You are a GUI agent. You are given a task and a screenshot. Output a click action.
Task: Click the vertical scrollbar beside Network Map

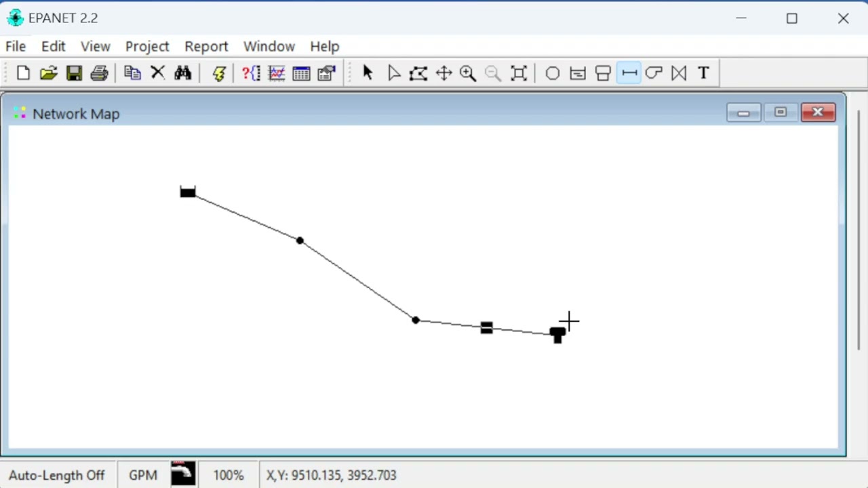click(x=860, y=230)
